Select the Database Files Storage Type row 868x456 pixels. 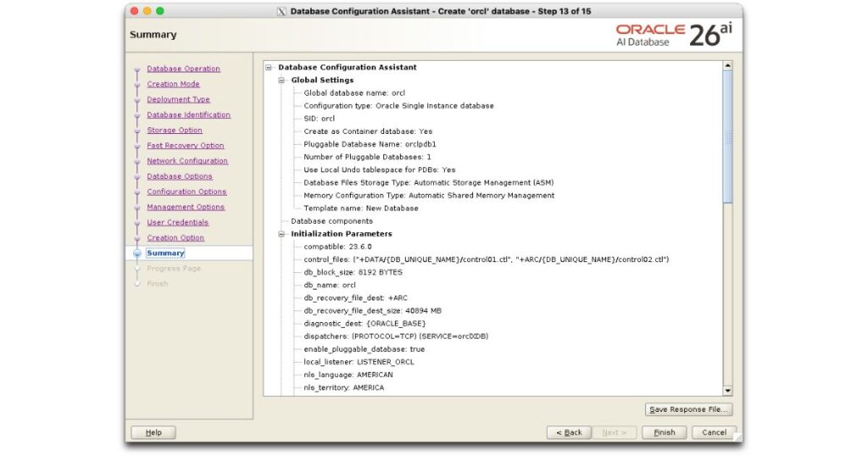[x=428, y=182]
